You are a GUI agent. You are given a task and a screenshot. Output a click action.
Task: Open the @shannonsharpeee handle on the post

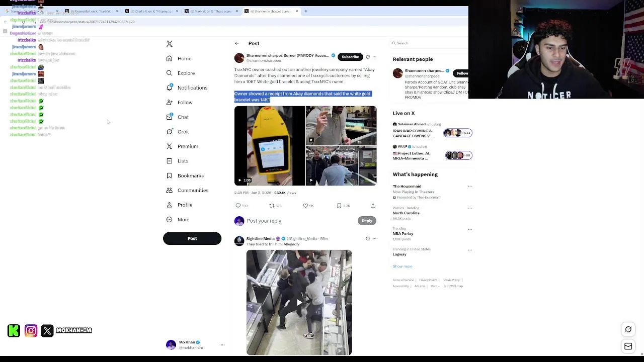[264, 61]
